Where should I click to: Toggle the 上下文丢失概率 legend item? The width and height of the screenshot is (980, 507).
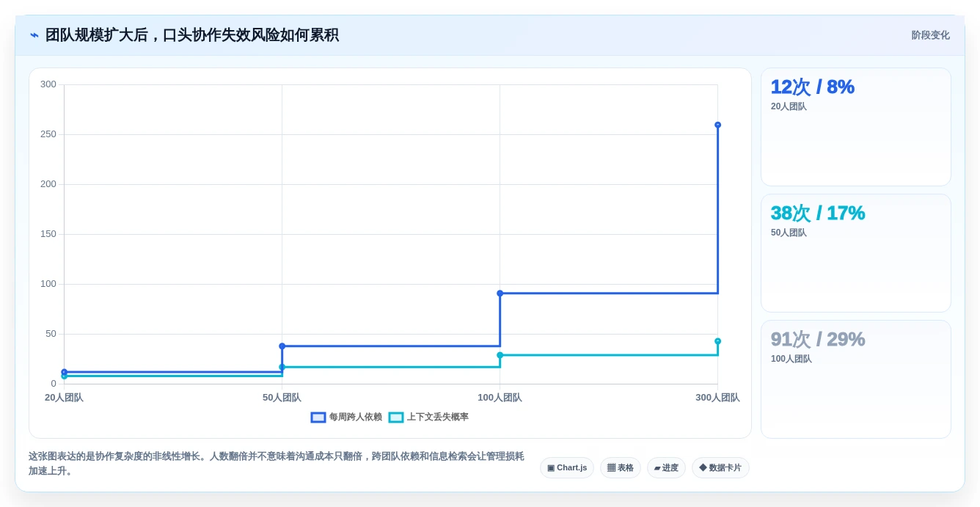(x=428, y=417)
